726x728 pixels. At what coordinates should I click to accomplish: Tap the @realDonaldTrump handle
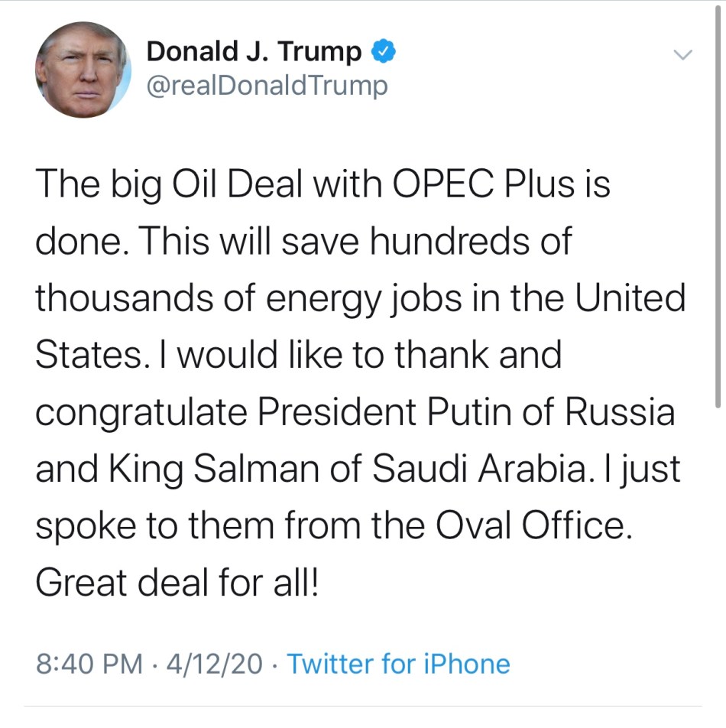[267, 86]
